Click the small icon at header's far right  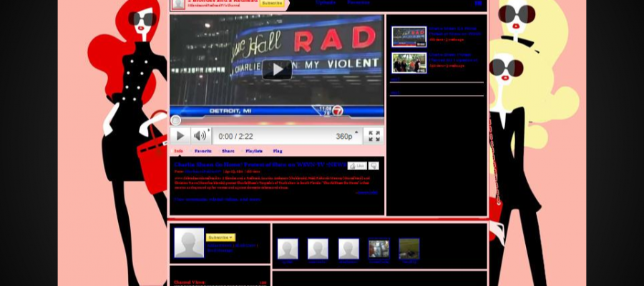point(478,4)
